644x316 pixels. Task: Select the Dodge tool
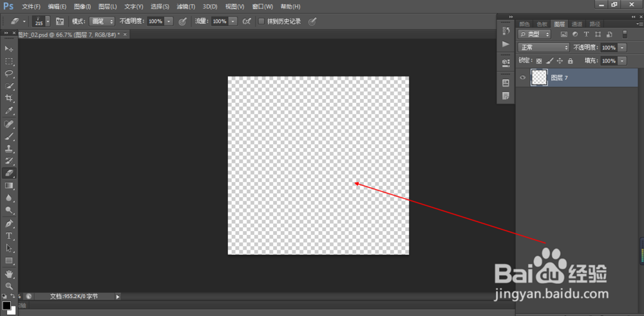(9, 210)
